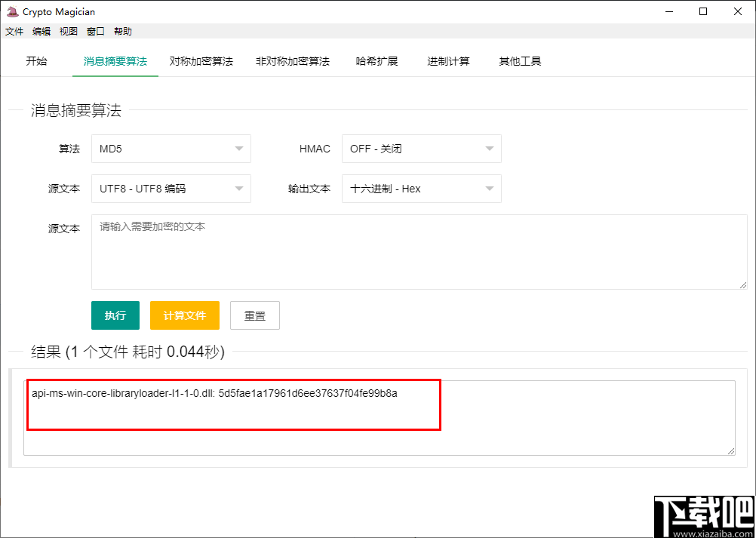This screenshot has width=756, height=538.
Task: Click the 重置 button
Action: pyautogui.click(x=254, y=315)
